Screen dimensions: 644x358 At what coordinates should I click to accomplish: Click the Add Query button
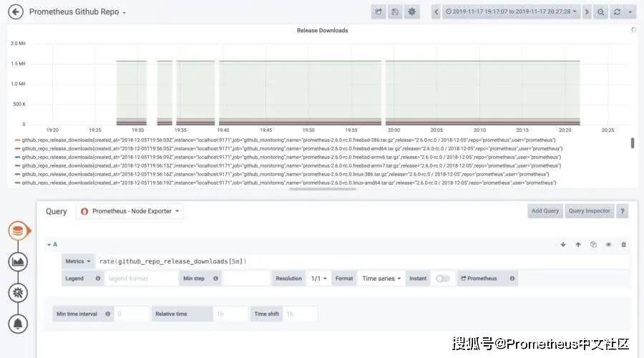(x=545, y=211)
